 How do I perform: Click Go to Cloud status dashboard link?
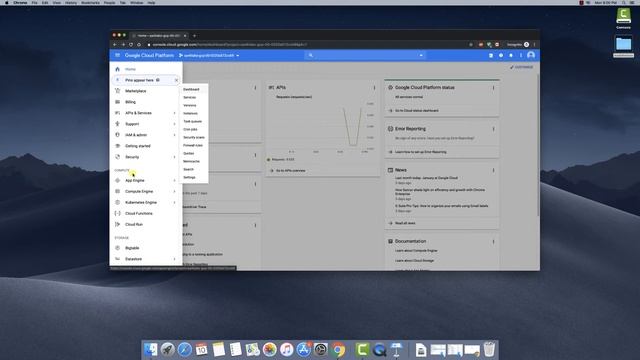point(416,111)
